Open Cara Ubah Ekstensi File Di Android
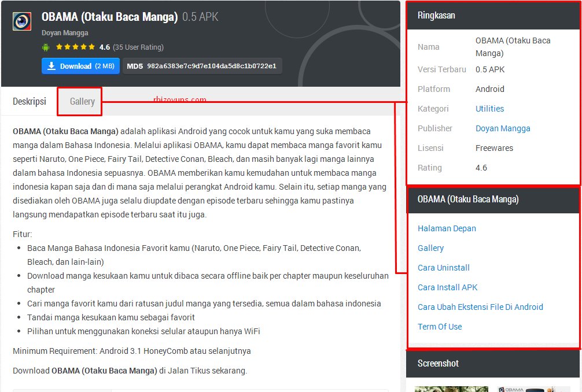This screenshot has height=392, width=582. tap(480, 307)
